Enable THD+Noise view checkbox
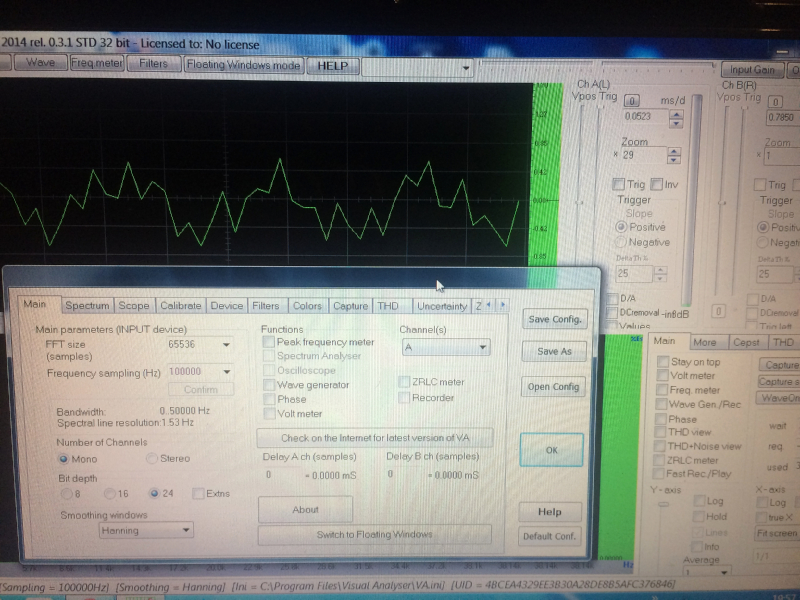800x600 pixels. coord(659,446)
